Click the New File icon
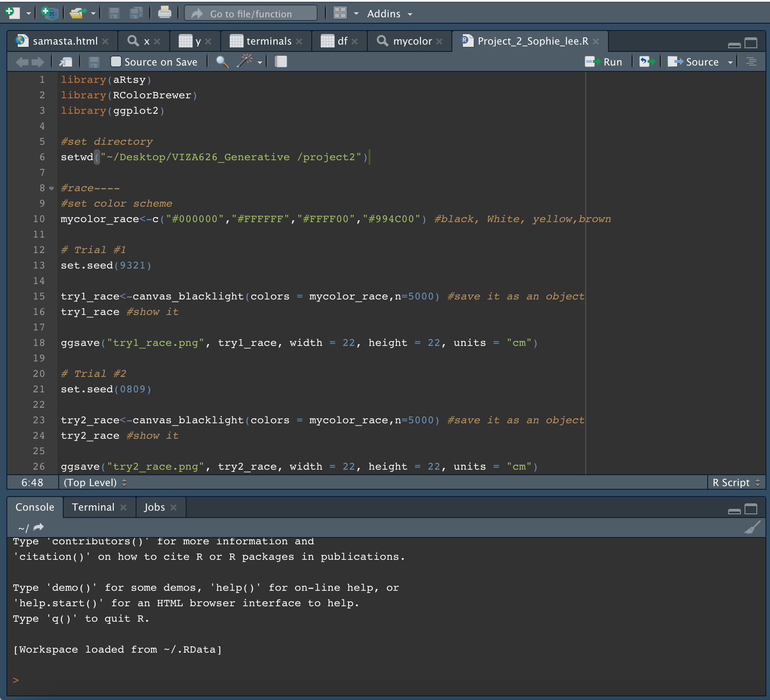Image resolution: width=770 pixels, height=700 pixels. click(x=12, y=13)
